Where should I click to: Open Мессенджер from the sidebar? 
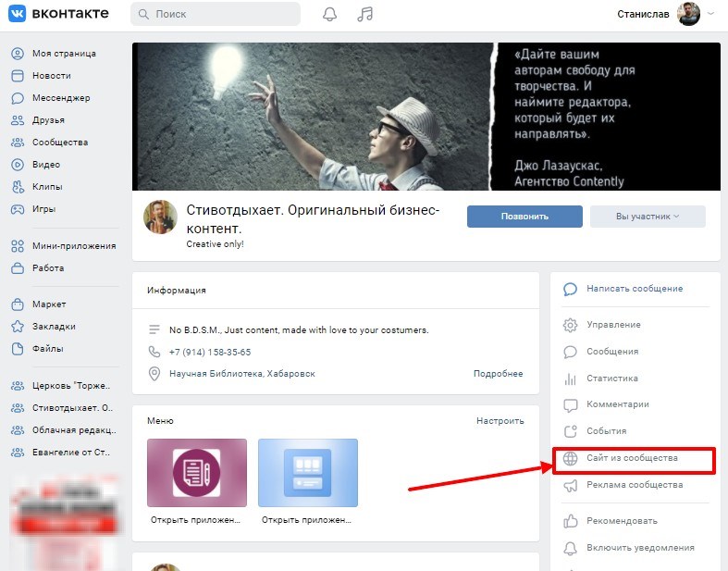coord(61,98)
